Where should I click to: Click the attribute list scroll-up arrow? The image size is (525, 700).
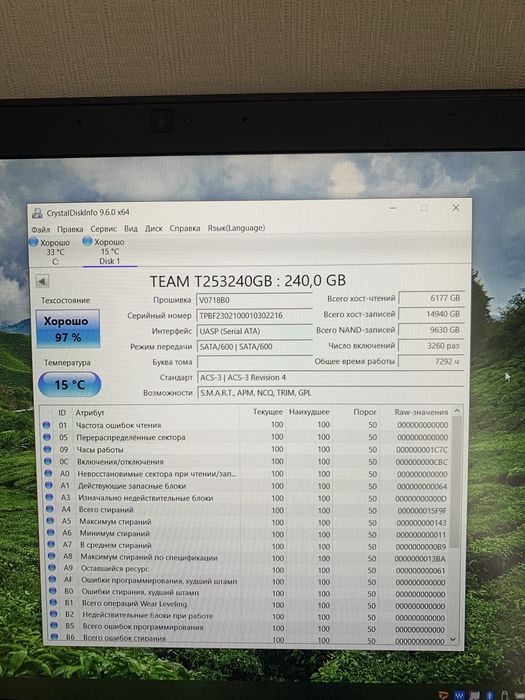457,411
